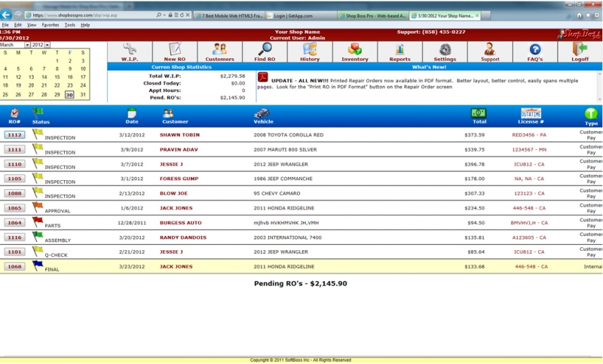The height and width of the screenshot is (364, 603).
Task: Open the Reports chart icon
Action: click(x=399, y=50)
